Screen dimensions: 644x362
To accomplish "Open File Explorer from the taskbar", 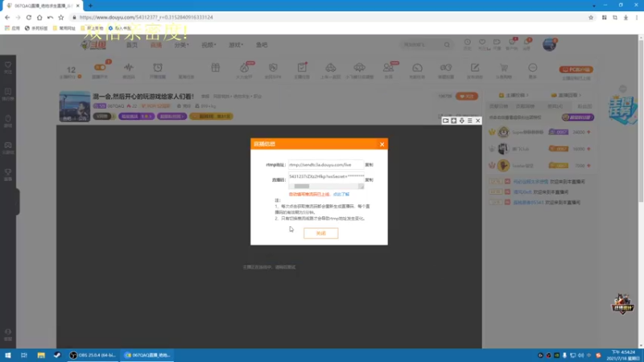I will (41, 355).
